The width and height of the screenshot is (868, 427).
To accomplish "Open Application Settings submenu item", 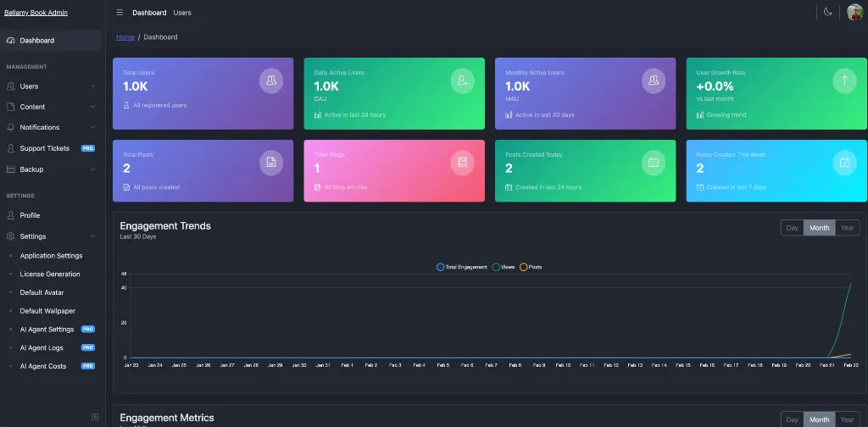I will click(x=51, y=256).
